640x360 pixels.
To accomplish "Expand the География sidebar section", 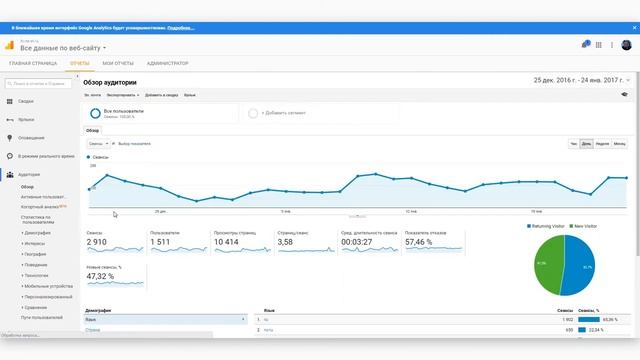I will tap(34, 254).
